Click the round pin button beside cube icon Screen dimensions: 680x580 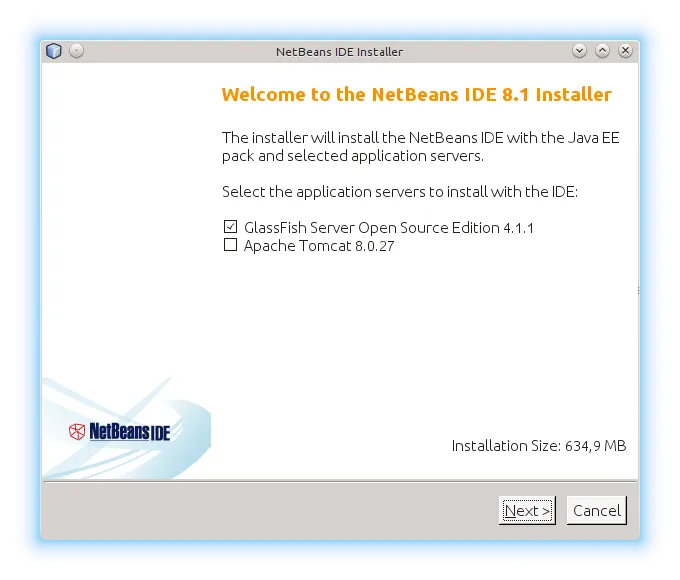[x=76, y=51]
